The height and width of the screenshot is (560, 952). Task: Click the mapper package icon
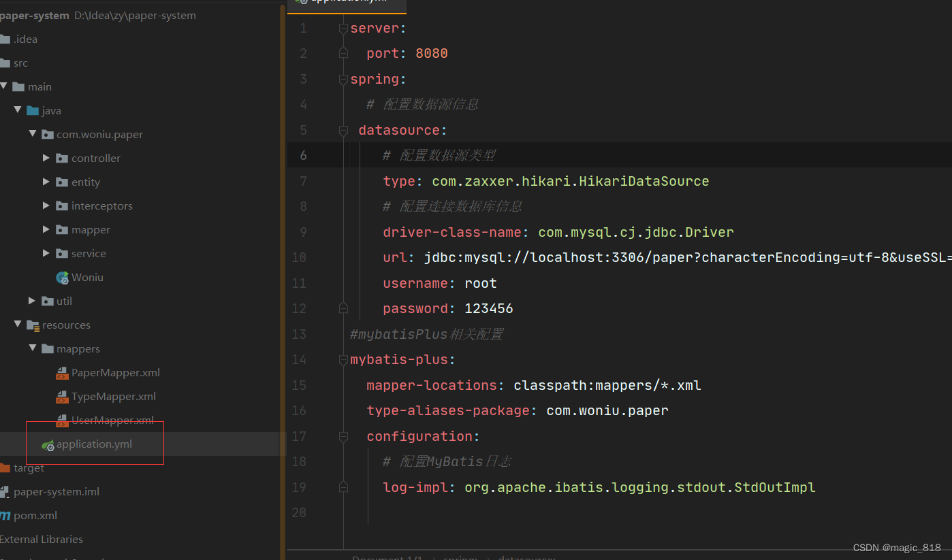[x=62, y=229]
